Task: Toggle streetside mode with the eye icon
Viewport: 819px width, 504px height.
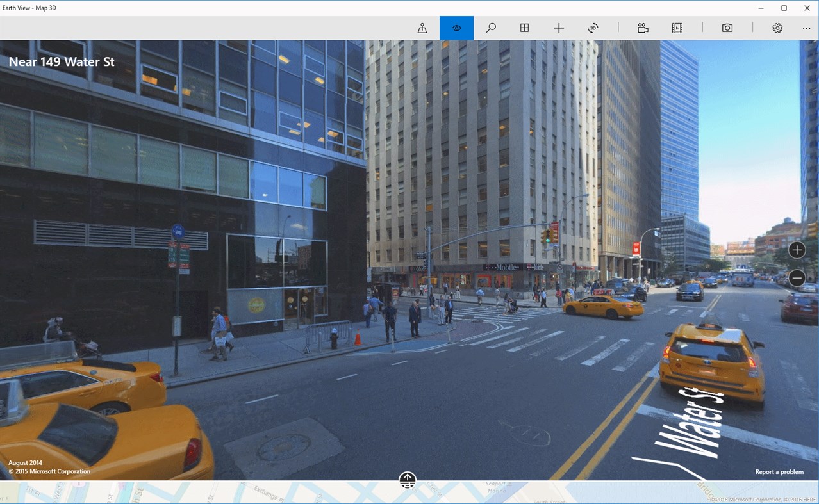Action: pyautogui.click(x=456, y=28)
